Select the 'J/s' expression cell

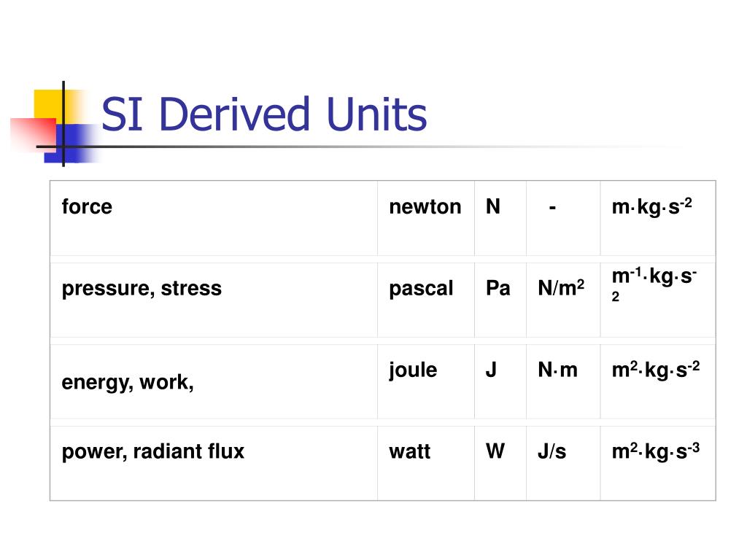point(563,463)
